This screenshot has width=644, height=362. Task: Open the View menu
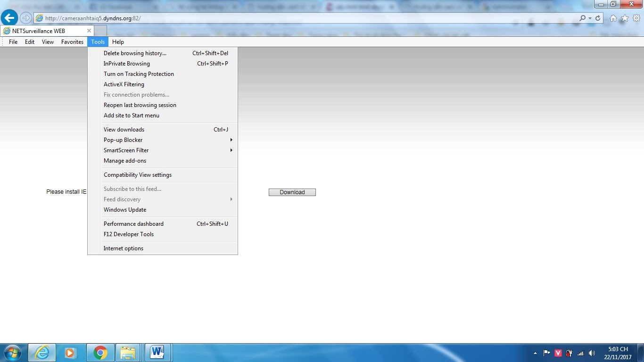[x=48, y=42]
